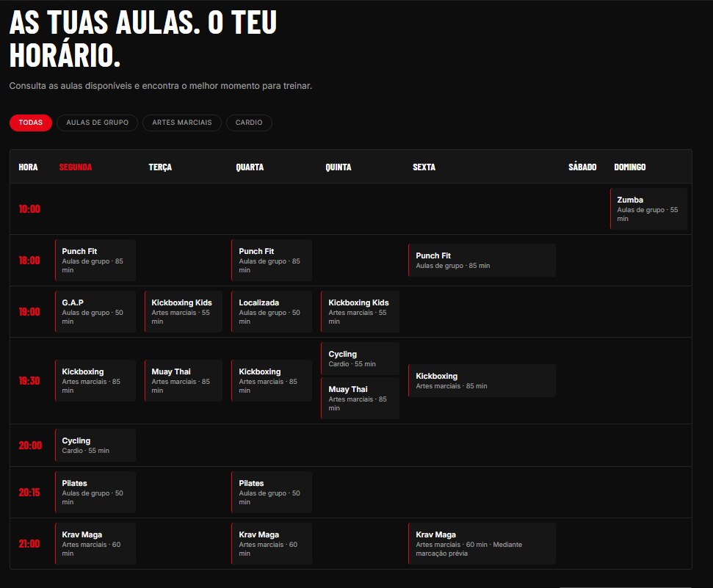Screen dimensions: 713x588
Task: Click the HORA column header
Action: pos(28,167)
